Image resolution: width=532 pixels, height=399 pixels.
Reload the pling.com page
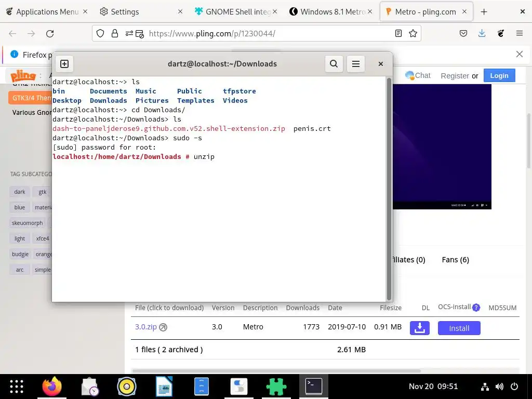50,33
